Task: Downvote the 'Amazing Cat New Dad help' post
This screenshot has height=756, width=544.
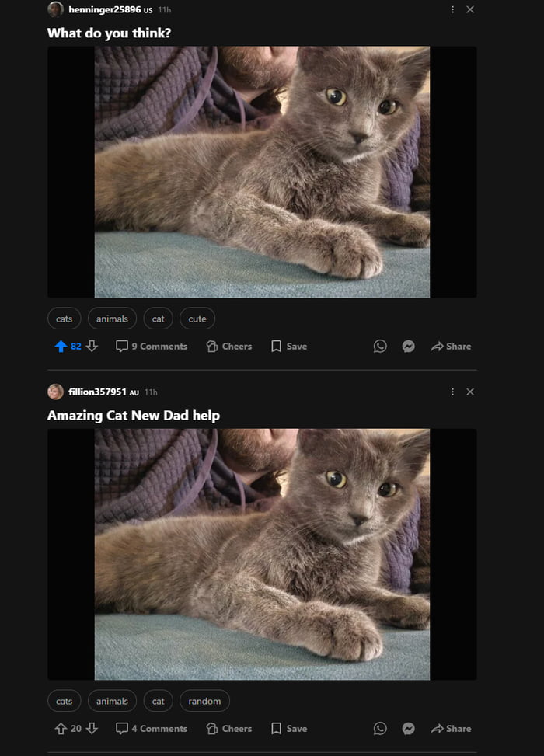Action: [x=93, y=729]
